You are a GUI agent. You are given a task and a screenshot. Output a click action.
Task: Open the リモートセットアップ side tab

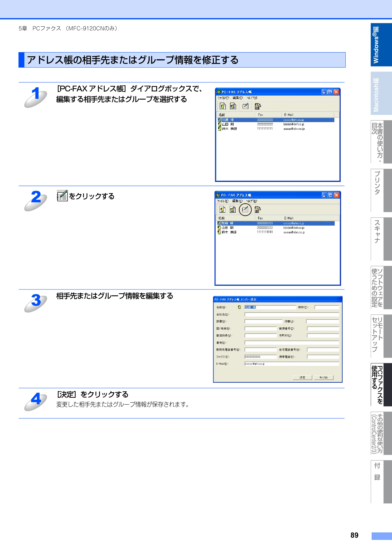381,336
